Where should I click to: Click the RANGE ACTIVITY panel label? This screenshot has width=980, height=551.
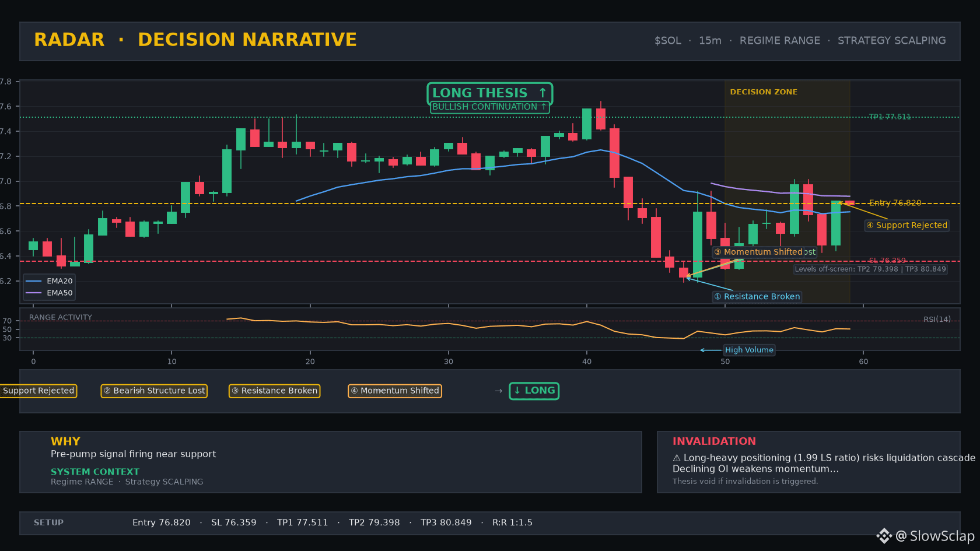(61, 317)
